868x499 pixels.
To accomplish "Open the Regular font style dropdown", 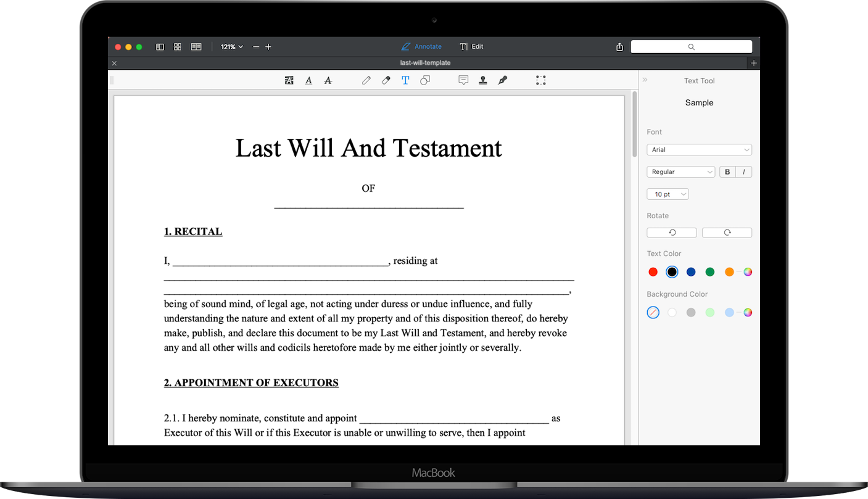I will 680,171.
